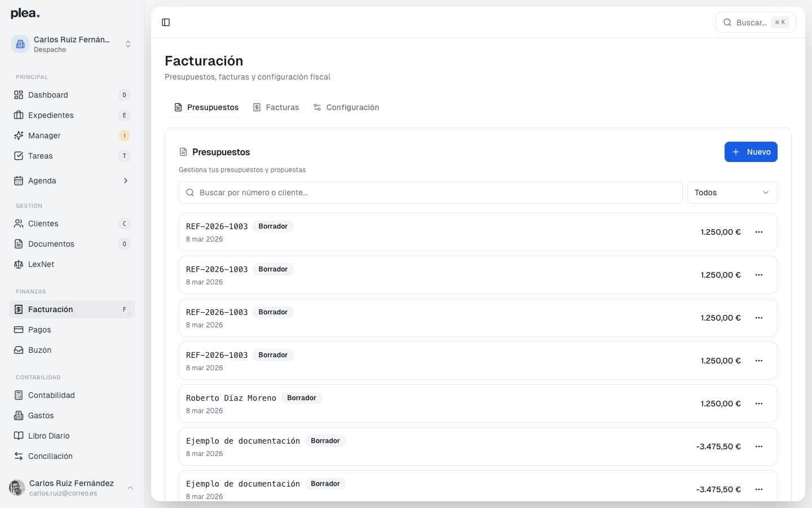Open options menu for fourth REF-2026-1003 row
The width and height of the screenshot is (812, 508).
tap(759, 361)
